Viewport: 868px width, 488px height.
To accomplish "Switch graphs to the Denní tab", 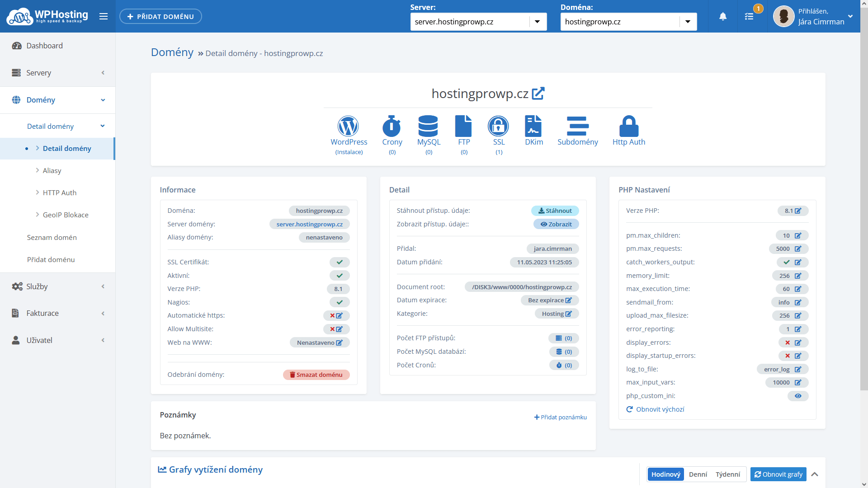I will [x=698, y=474].
